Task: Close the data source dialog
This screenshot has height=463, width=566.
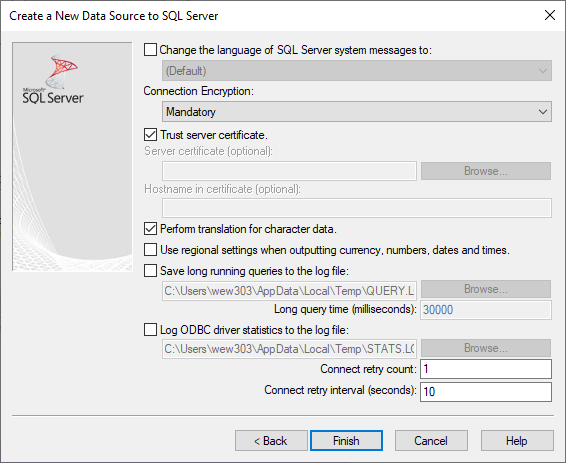Action: click(550, 15)
